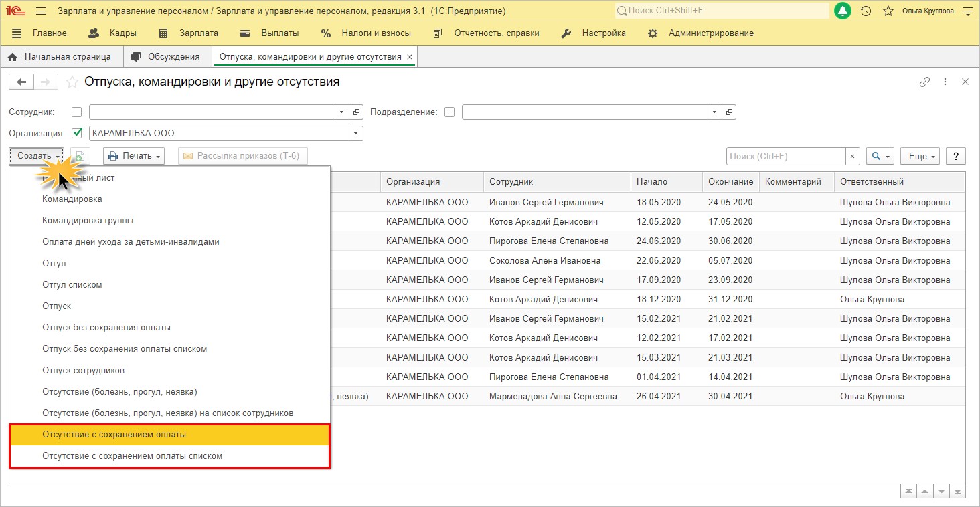This screenshot has height=507, width=980.
Task: Open the Печать dropdown menu
Action: [x=134, y=156]
